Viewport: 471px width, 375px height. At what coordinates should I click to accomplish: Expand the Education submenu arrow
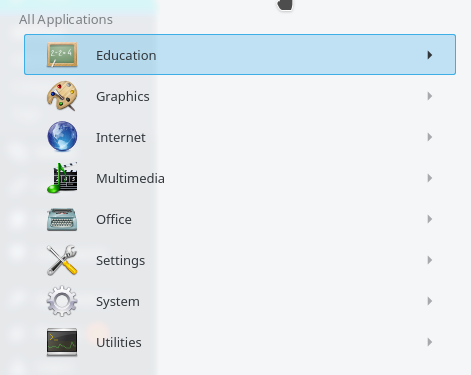pos(430,55)
